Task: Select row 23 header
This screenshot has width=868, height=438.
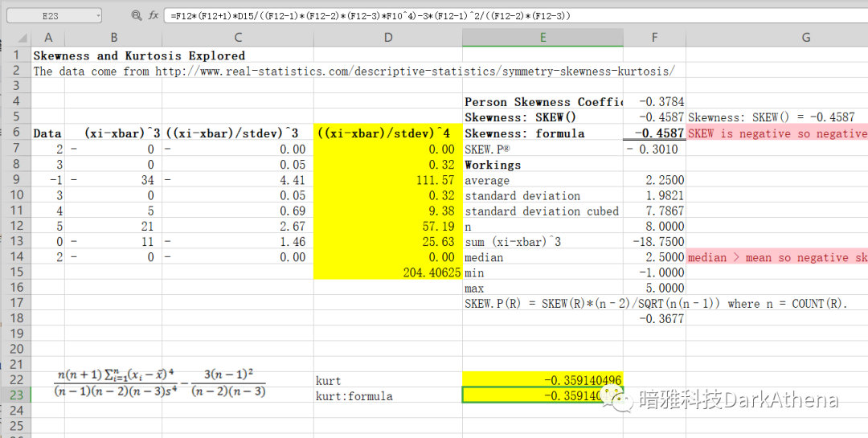Action: tap(16, 395)
